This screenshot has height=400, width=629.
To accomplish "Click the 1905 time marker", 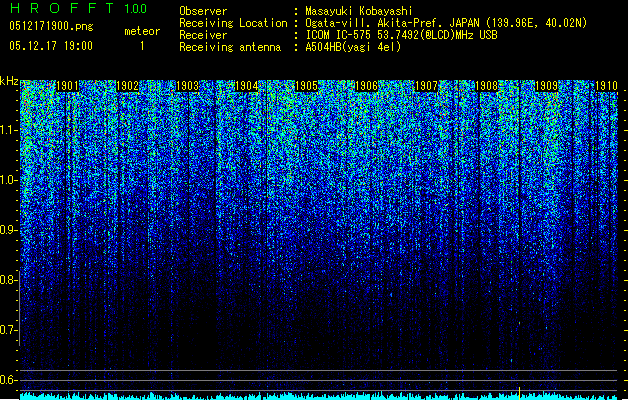I will pos(306,86).
